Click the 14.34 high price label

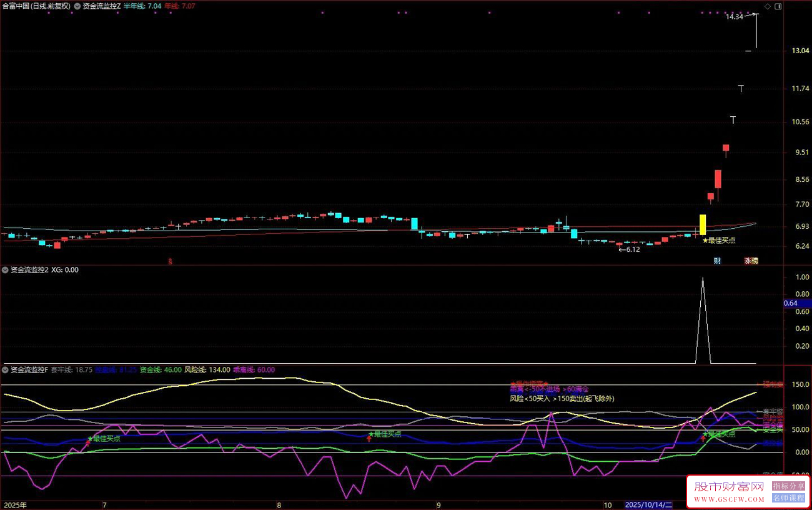[734, 17]
